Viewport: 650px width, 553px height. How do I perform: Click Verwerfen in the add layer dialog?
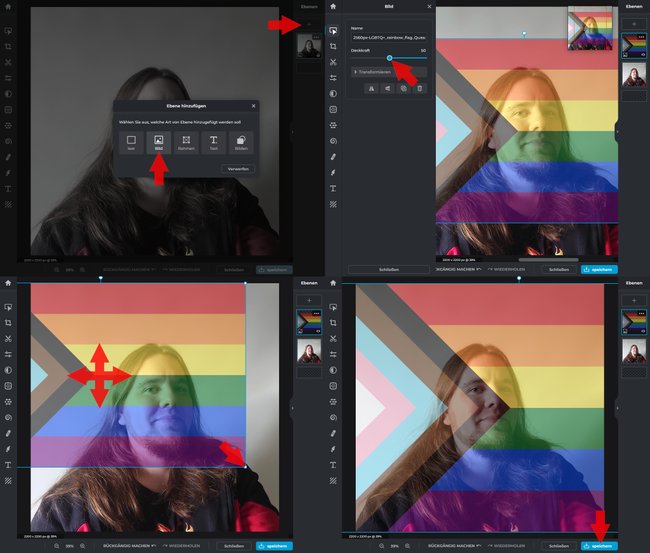[238, 169]
